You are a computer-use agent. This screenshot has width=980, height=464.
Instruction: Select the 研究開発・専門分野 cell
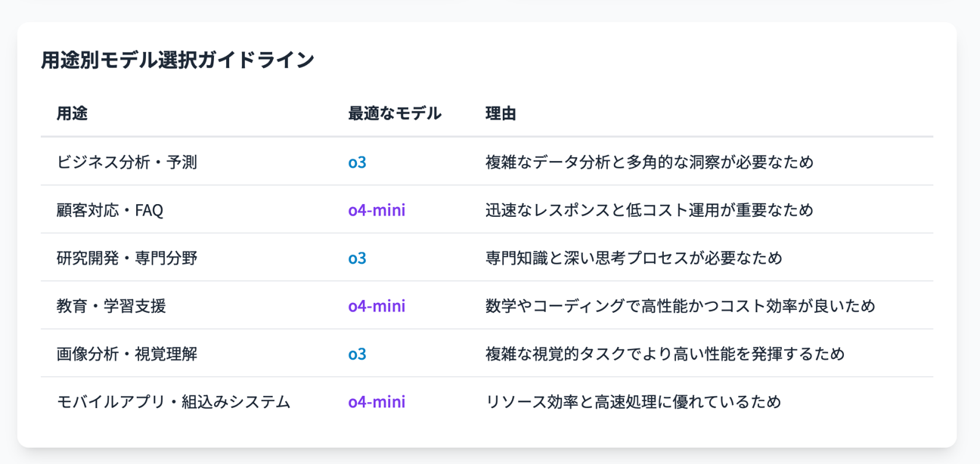click(126, 258)
